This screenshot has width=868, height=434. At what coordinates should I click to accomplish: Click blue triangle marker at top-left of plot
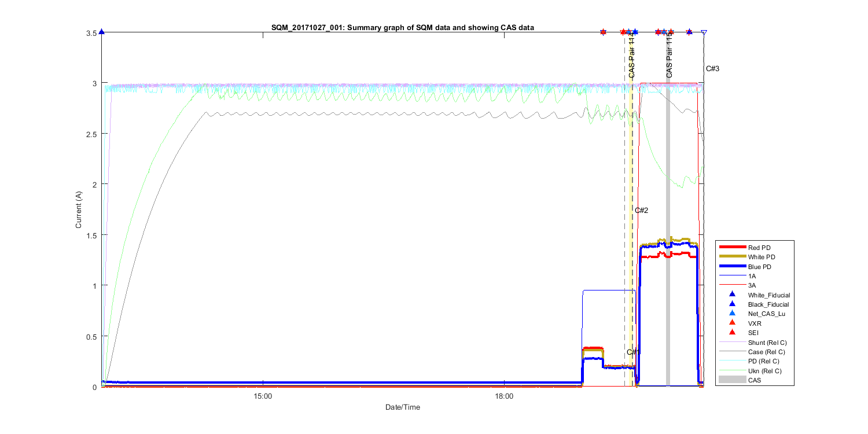(x=102, y=32)
